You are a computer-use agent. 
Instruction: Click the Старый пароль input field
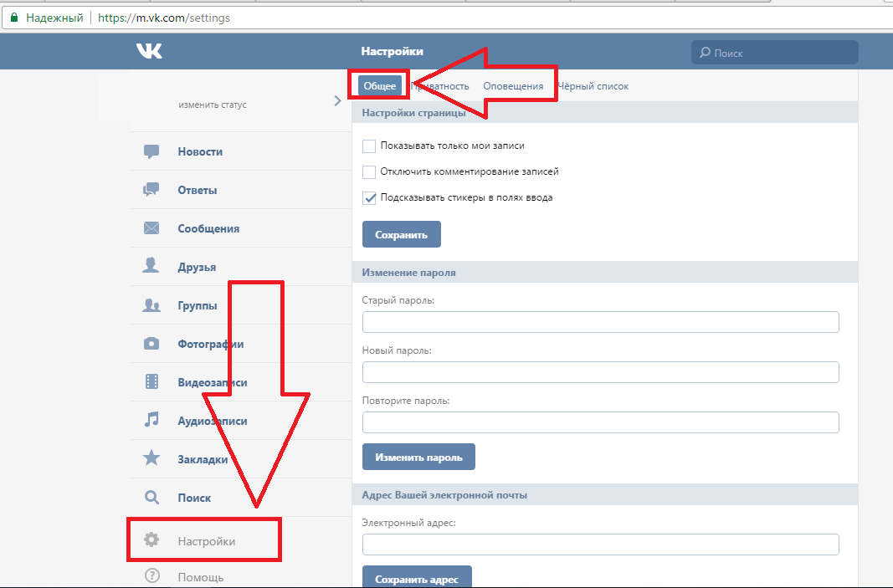tap(600, 322)
